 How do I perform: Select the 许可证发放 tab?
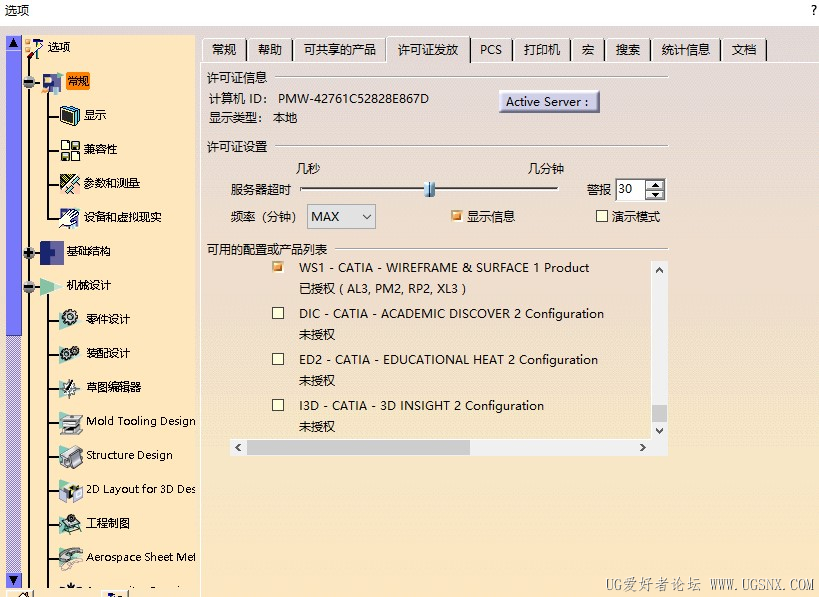[x=428, y=50]
